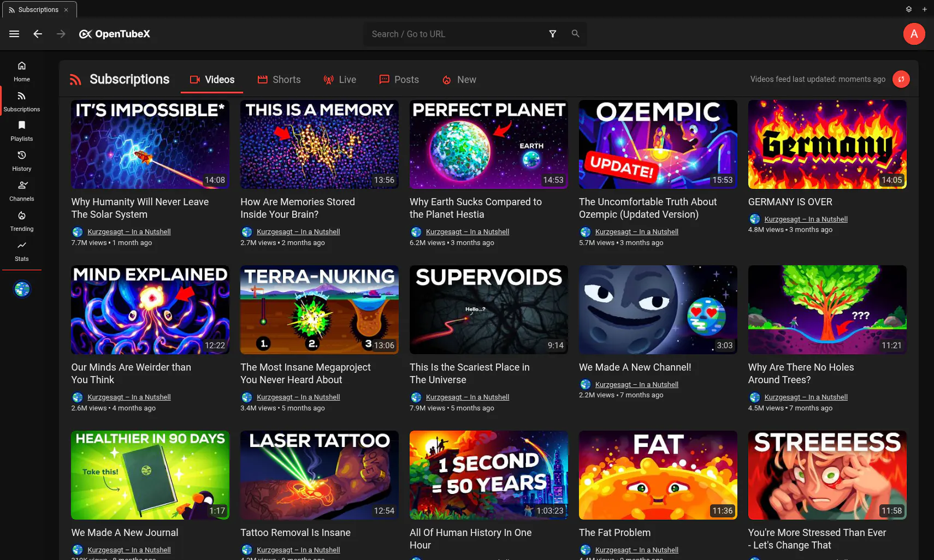The image size is (934, 560).
Task: Go back with the back arrow
Action: point(38,34)
